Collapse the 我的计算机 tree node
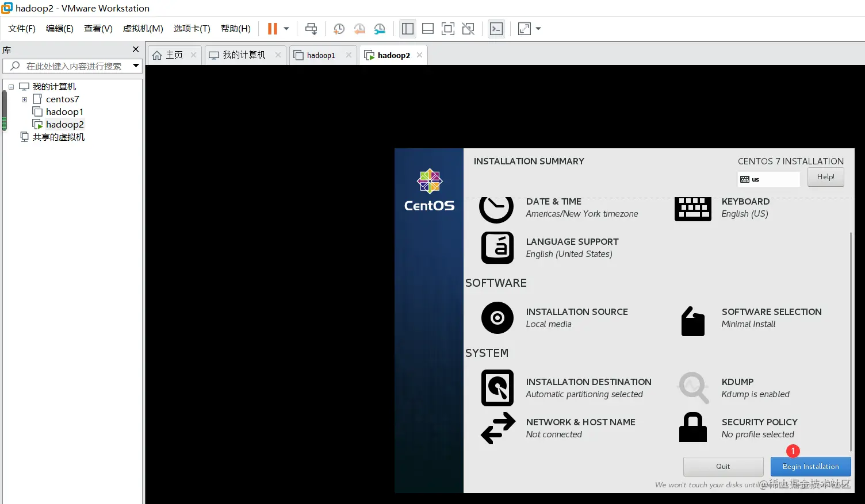 11,87
